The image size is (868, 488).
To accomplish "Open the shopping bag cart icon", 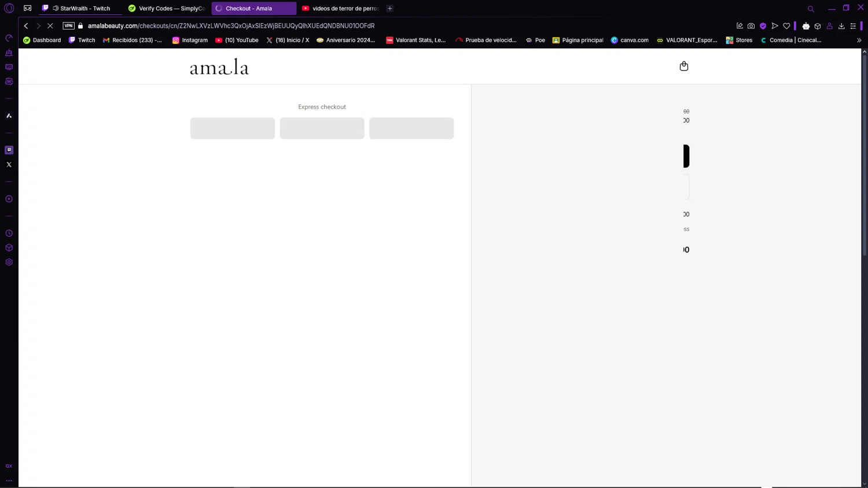I will point(684,66).
